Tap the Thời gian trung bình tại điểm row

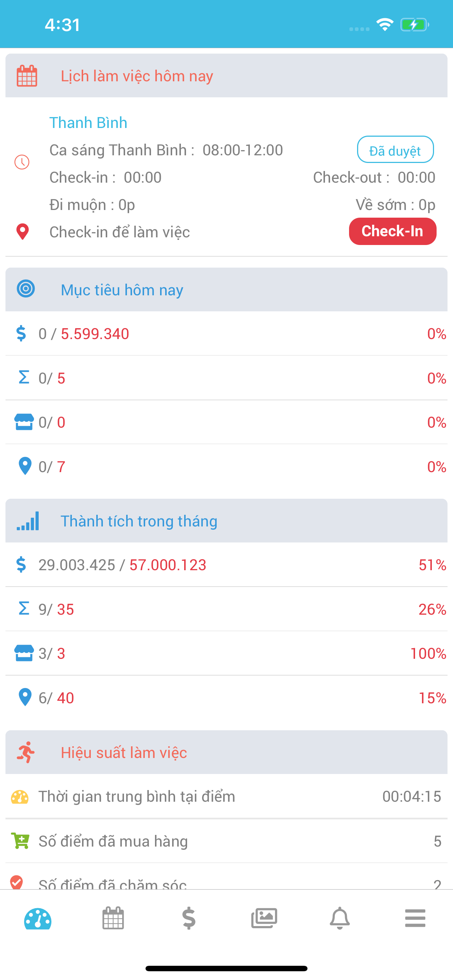pyautogui.click(x=226, y=797)
